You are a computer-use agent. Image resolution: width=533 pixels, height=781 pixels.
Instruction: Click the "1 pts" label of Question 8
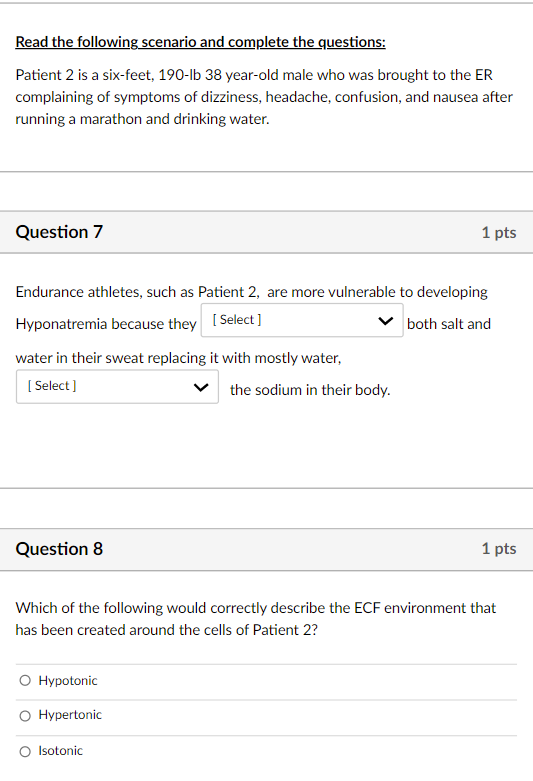point(499,548)
